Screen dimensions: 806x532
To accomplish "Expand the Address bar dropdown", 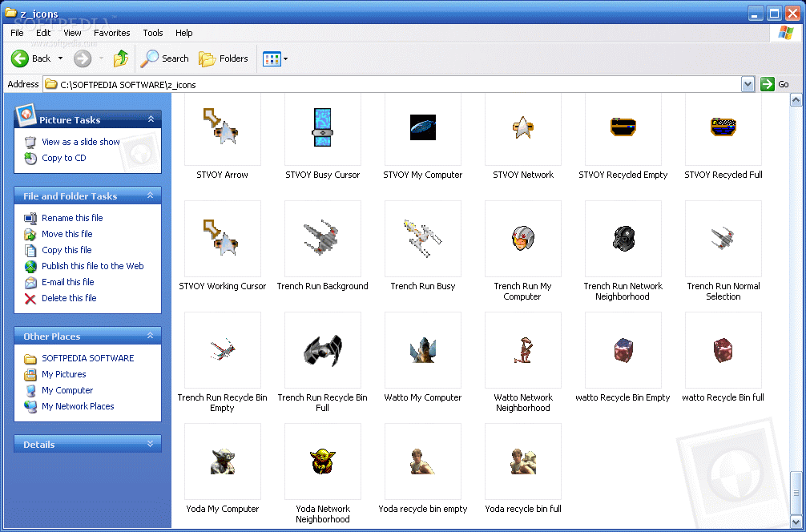I will pyautogui.click(x=748, y=84).
